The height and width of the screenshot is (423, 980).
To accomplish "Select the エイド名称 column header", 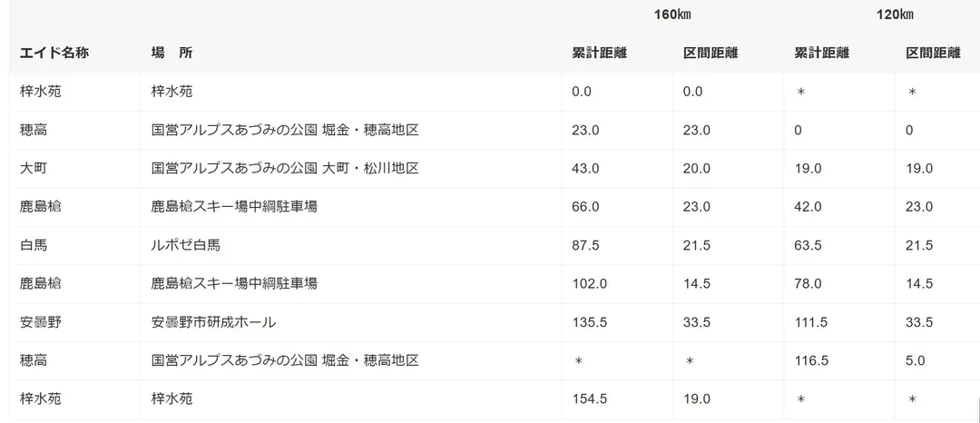I will [x=54, y=54].
